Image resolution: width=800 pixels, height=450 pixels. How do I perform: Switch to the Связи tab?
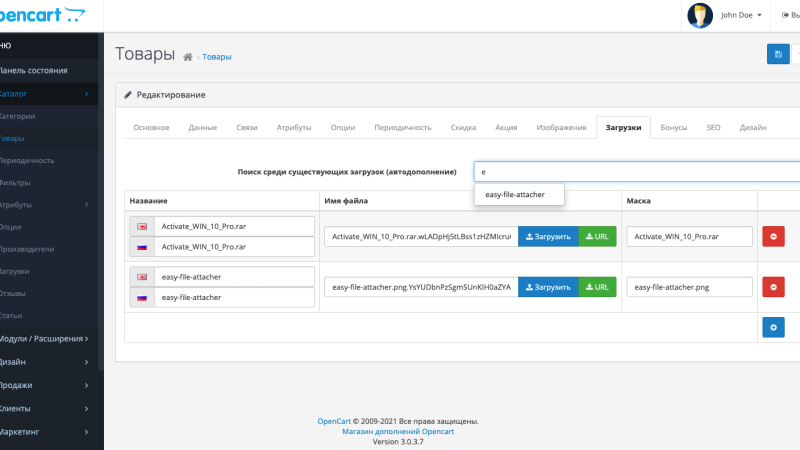(247, 128)
